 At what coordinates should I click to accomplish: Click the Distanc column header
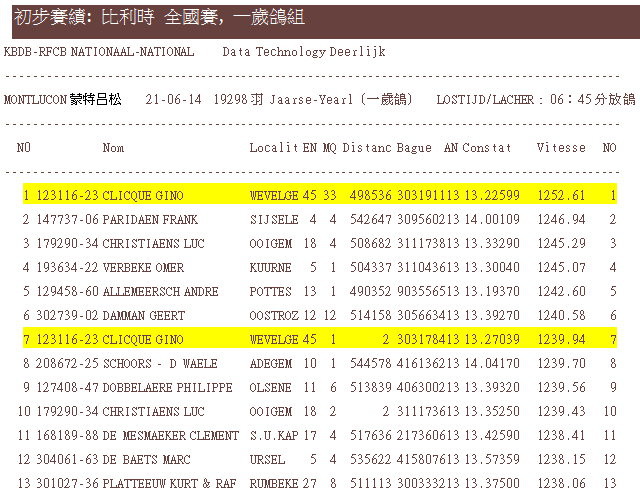point(366,148)
